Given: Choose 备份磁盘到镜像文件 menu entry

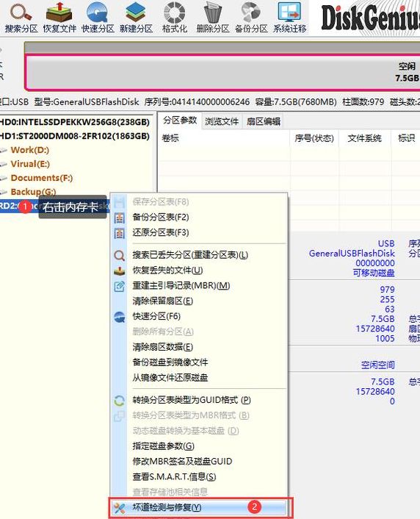Looking at the screenshot, I should click(198, 362).
